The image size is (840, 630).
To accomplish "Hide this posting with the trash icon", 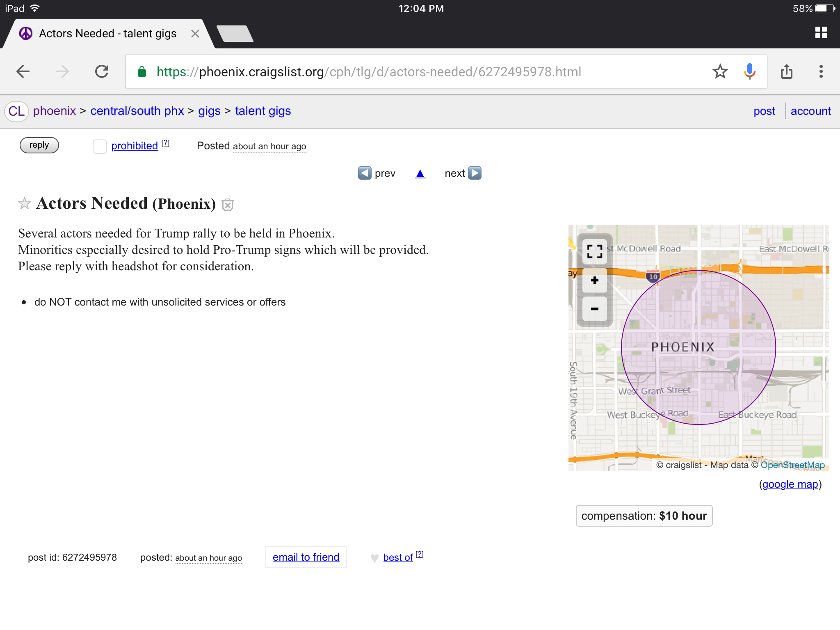I will [x=228, y=204].
